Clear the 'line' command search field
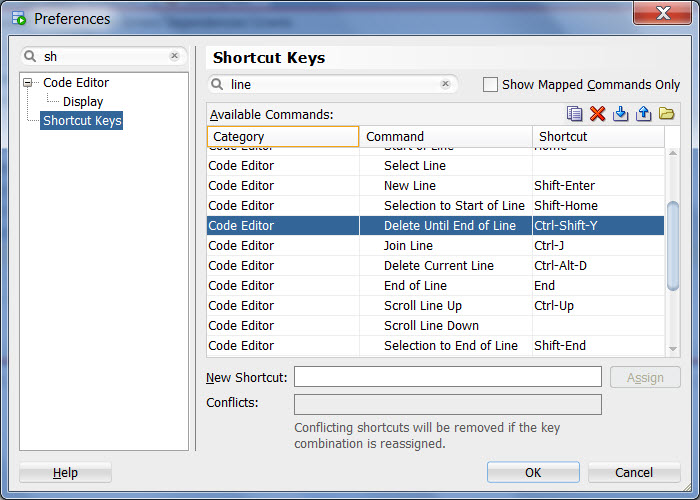Screen dimensions: 700x500 coord(446,85)
